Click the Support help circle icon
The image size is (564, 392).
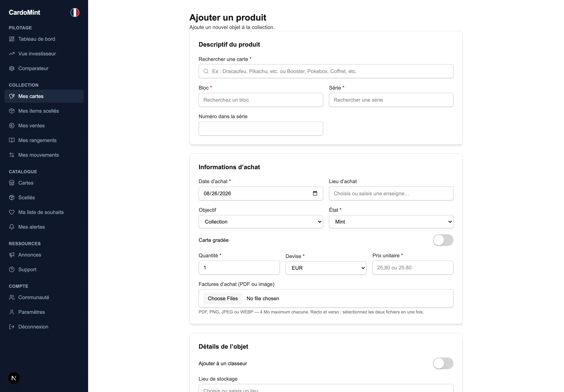pos(12,269)
